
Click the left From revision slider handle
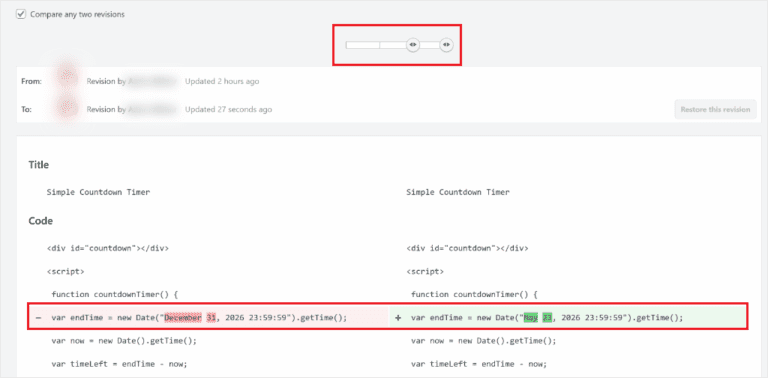click(413, 45)
